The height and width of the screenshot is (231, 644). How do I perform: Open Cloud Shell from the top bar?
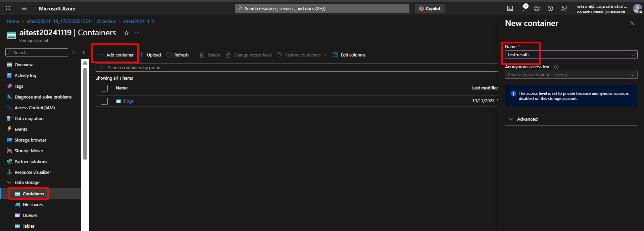[x=510, y=8]
